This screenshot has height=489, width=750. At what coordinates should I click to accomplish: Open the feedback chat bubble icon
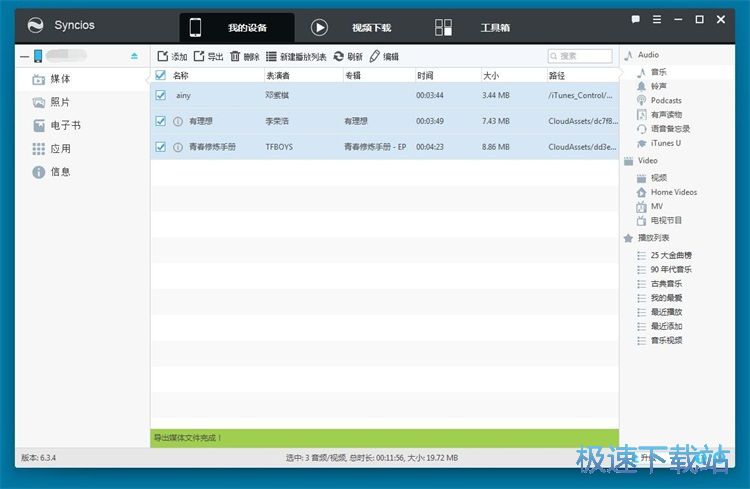pyautogui.click(x=636, y=19)
